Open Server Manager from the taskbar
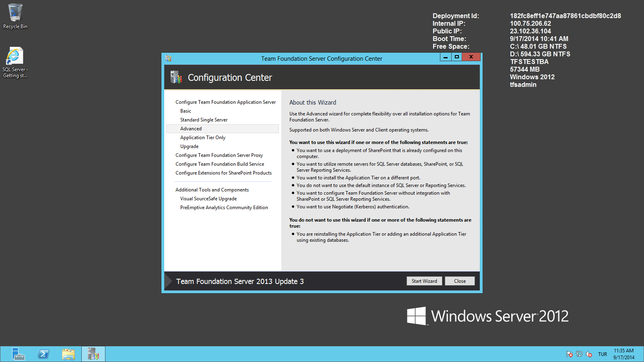This screenshot has width=644, height=362. 18,354
